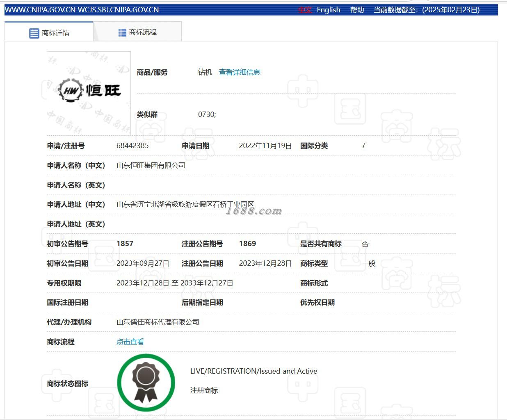Select the trademark type value 一般
The width and height of the screenshot is (507, 420).
[368, 263]
